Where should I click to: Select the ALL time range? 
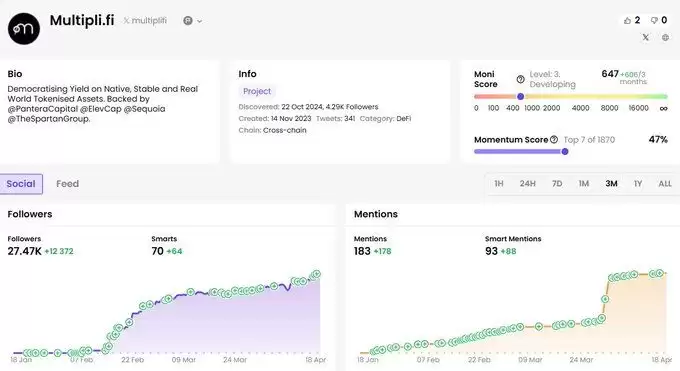(x=665, y=184)
